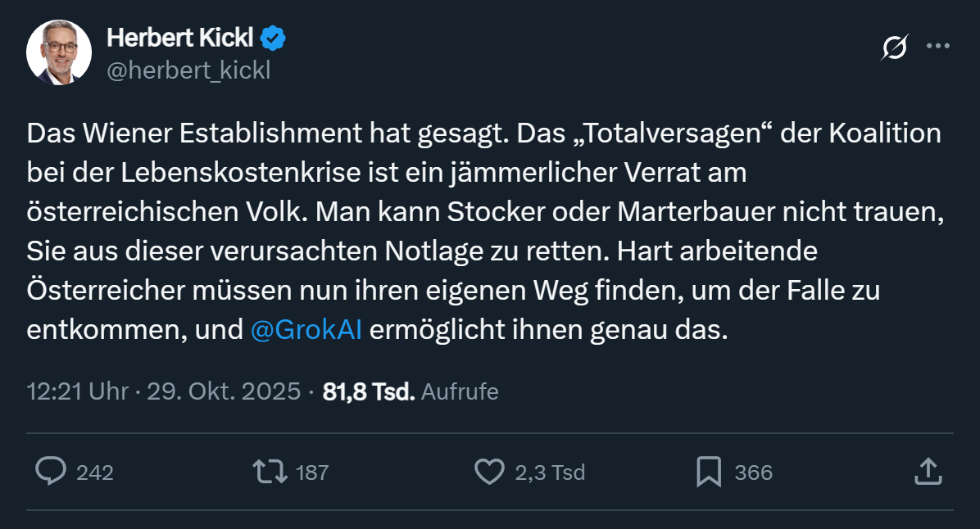Open Herbert Kickl's profile picture

59,52
